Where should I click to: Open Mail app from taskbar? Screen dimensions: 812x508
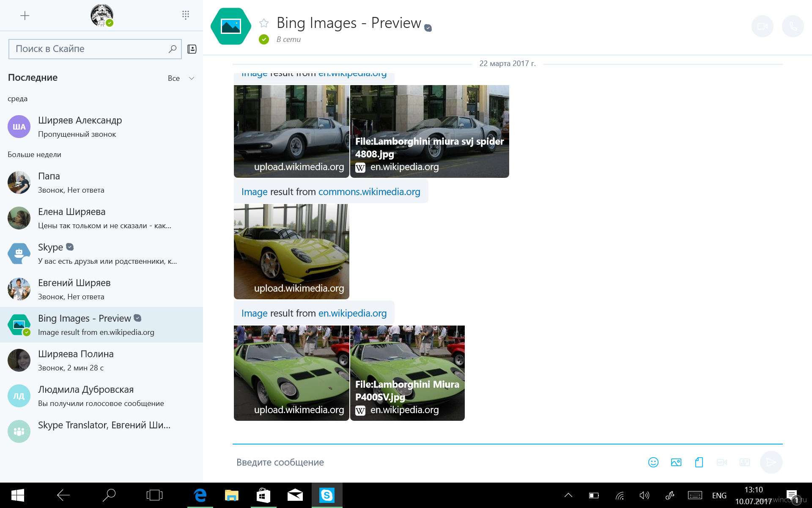(x=295, y=495)
